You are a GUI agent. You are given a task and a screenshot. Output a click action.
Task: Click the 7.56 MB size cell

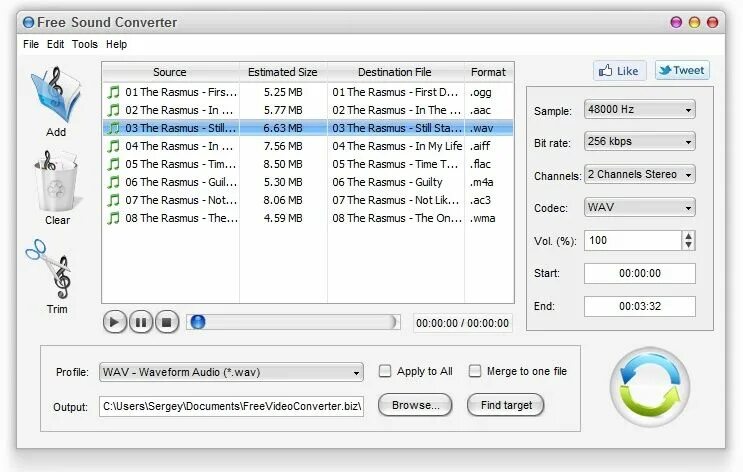click(x=283, y=146)
